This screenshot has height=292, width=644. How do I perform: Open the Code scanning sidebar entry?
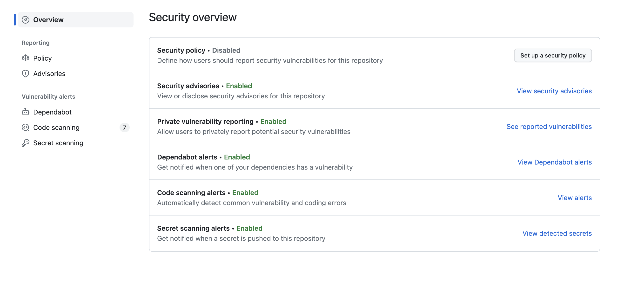(x=56, y=127)
